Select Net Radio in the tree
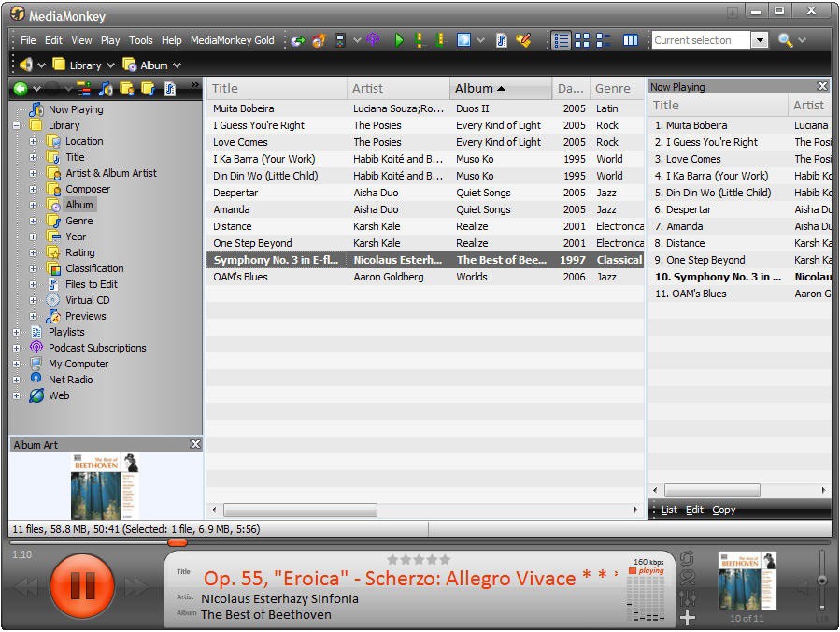This screenshot has width=840, height=632. click(71, 380)
